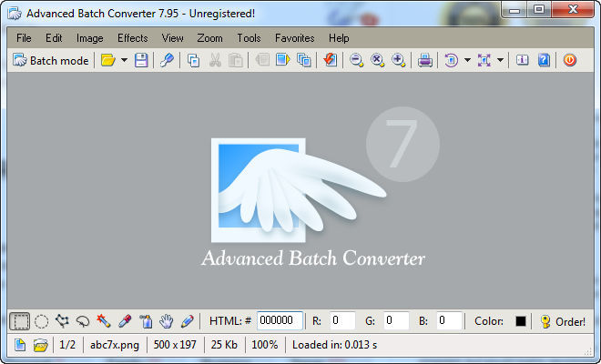This screenshot has height=364, width=601.
Task: Expand the Rotate dropdown arrow
Action: (x=467, y=60)
